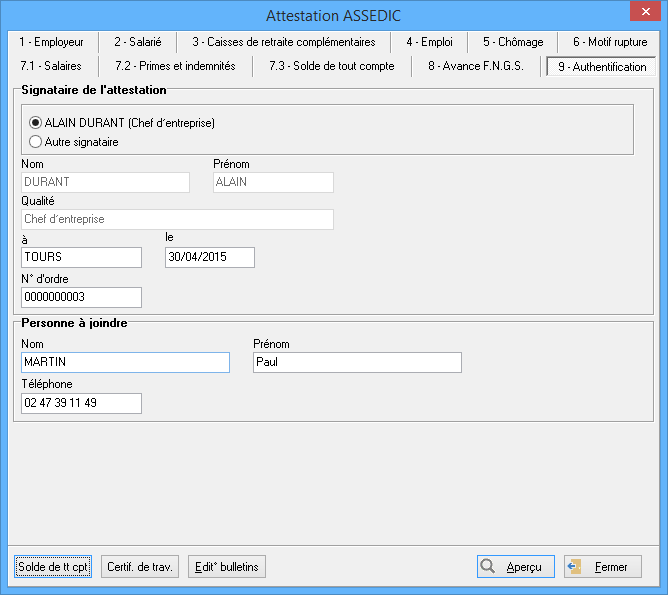Click the magnifier icon on Aperçu button
Image resolution: width=668 pixels, height=595 pixels.
point(488,566)
